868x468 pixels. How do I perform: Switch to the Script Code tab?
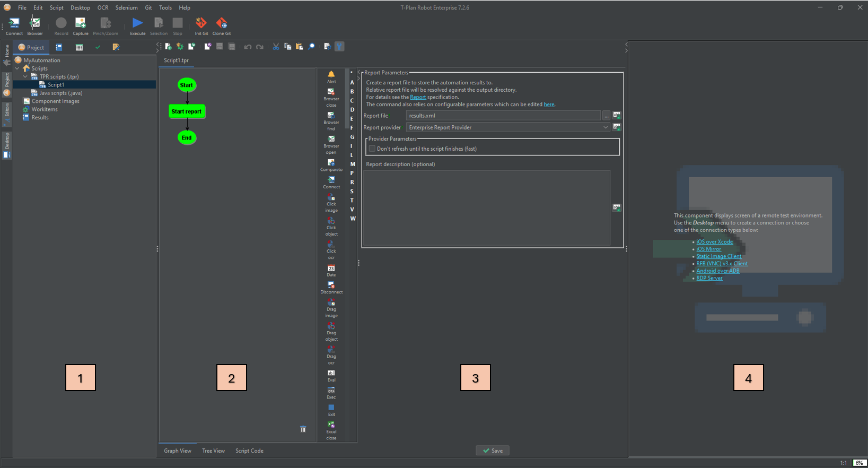coord(249,450)
